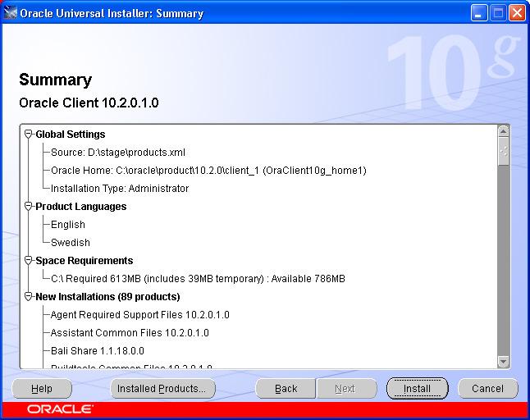Close the Oracle Universal Installer window

(x=517, y=13)
